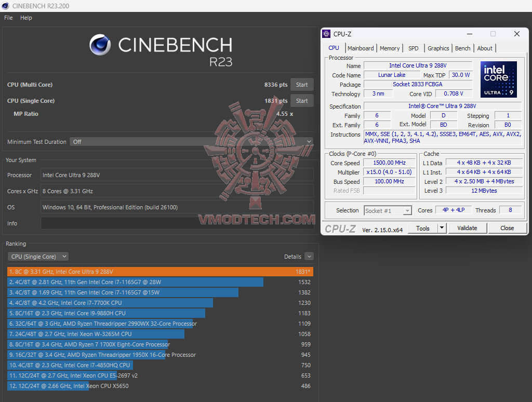This screenshot has width=532, height=402.
Task: Click the Details label in Ranking
Action: (292, 257)
